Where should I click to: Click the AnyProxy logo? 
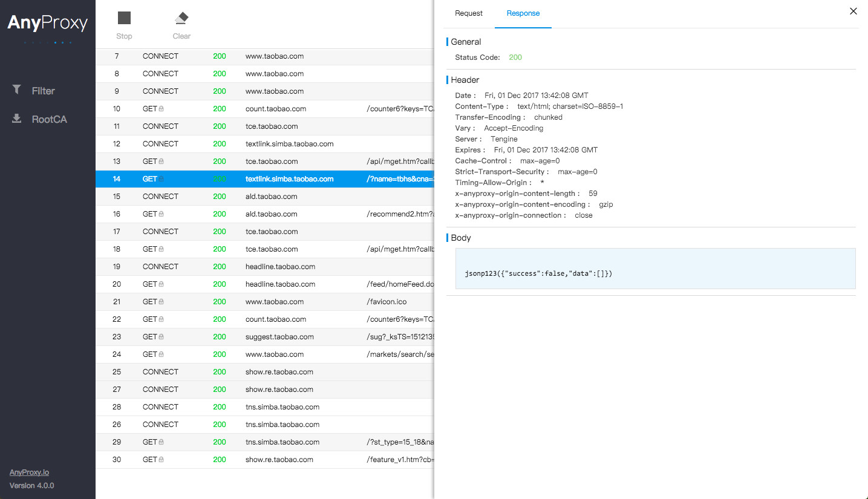tap(48, 24)
